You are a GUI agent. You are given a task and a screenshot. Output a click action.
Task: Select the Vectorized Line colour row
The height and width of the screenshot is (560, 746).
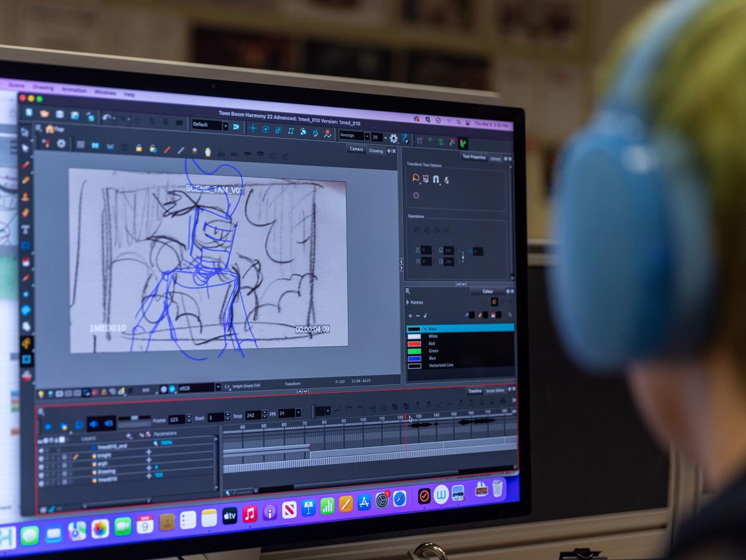(x=460, y=366)
